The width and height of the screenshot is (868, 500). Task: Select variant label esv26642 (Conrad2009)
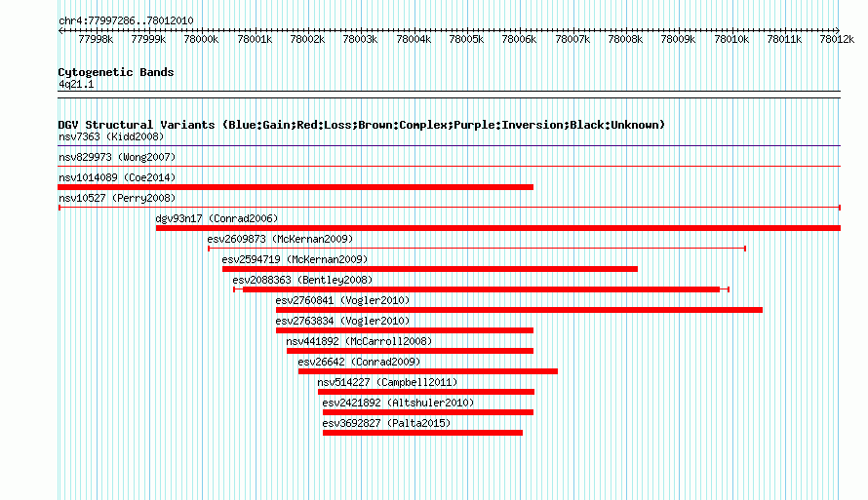[x=359, y=362]
